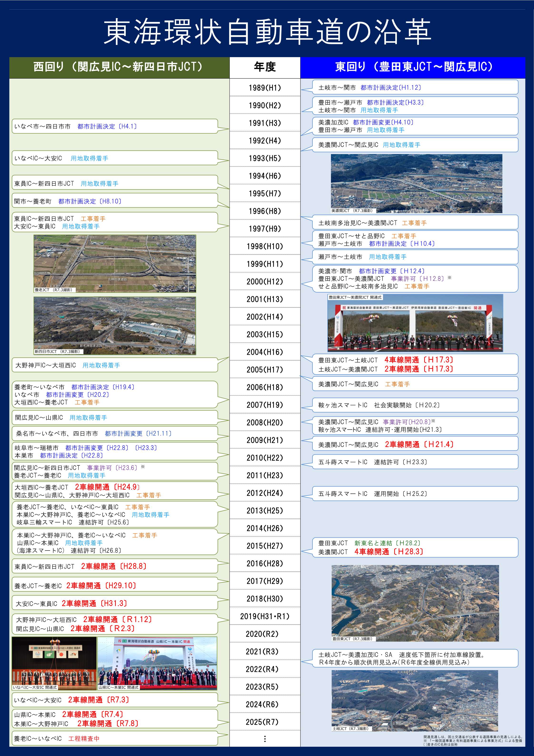
Task: Click the いなべIC～大安IC opening ceremony photo
Action: point(54,663)
